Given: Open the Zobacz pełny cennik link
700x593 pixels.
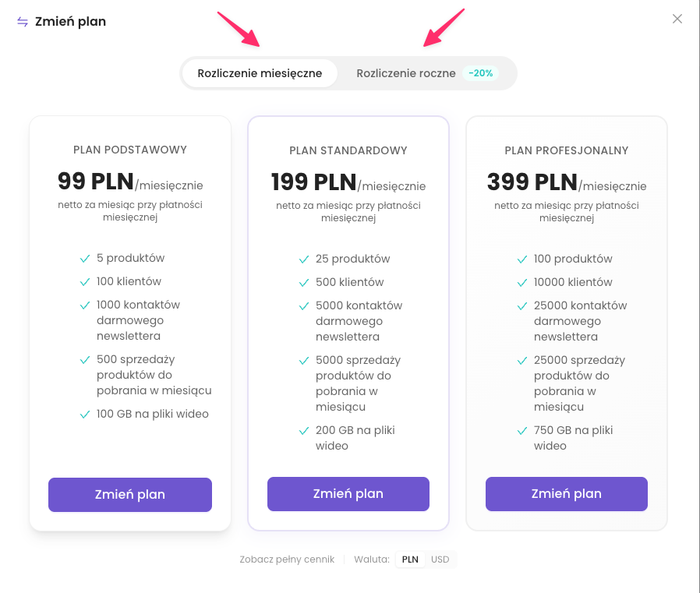Looking at the screenshot, I should pyautogui.click(x=287, y=559).
